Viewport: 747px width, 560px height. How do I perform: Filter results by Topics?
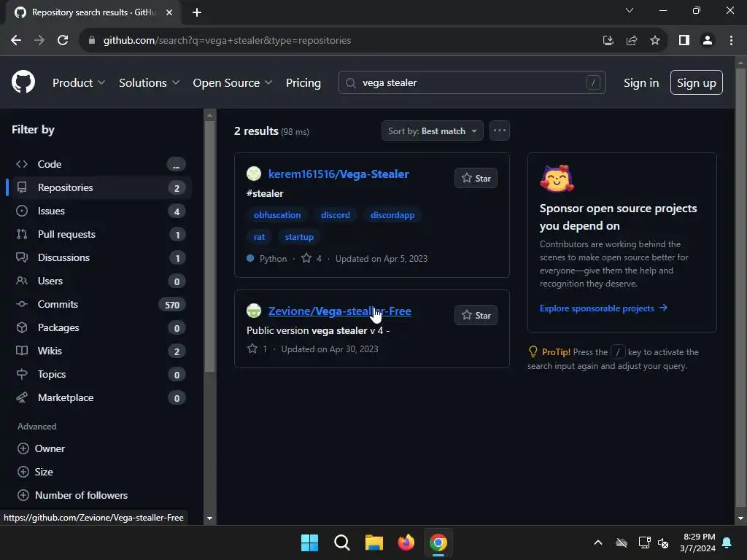click(100, 374)
